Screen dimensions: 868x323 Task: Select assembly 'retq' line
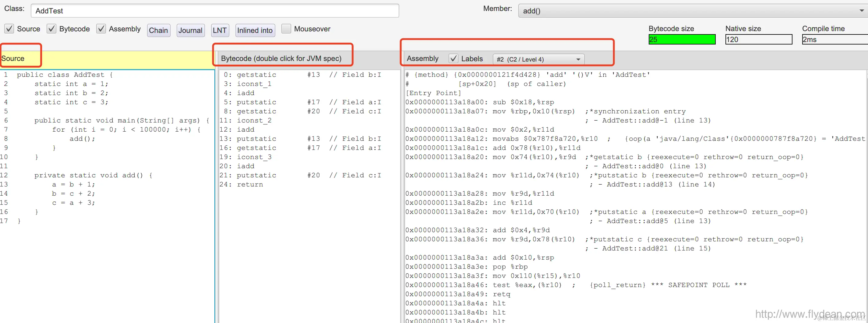(458, 294)
